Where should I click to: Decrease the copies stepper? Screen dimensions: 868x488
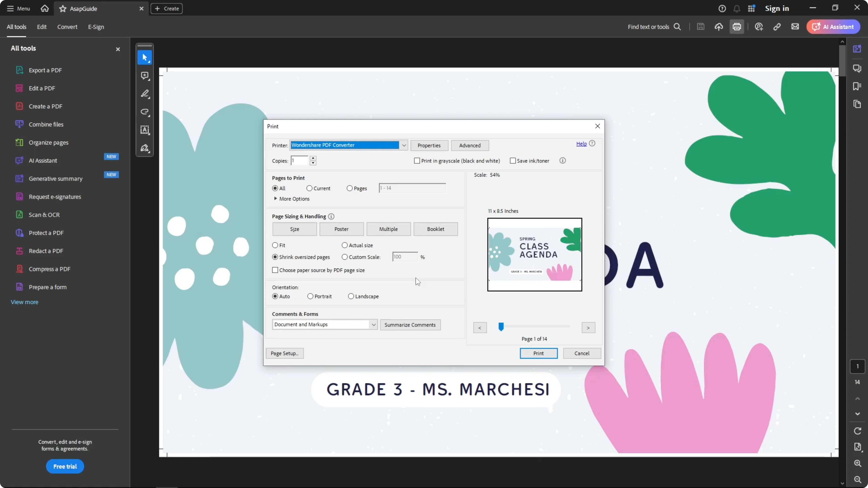coord(313,163)
